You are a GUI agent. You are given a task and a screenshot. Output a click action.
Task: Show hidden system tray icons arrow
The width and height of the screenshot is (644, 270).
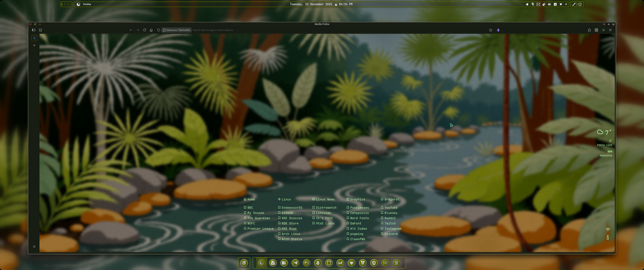pyautogui.click(x=566, y=4)
